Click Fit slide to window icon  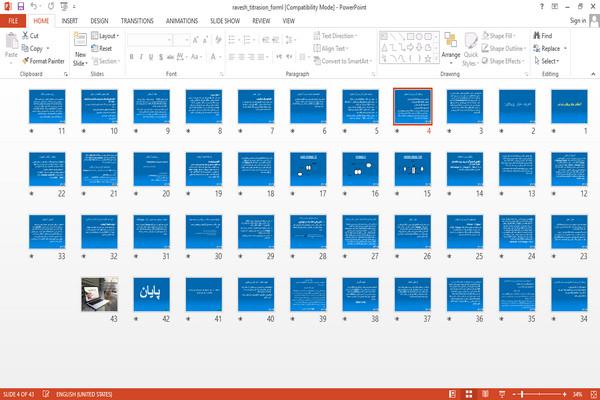(593, 394)
